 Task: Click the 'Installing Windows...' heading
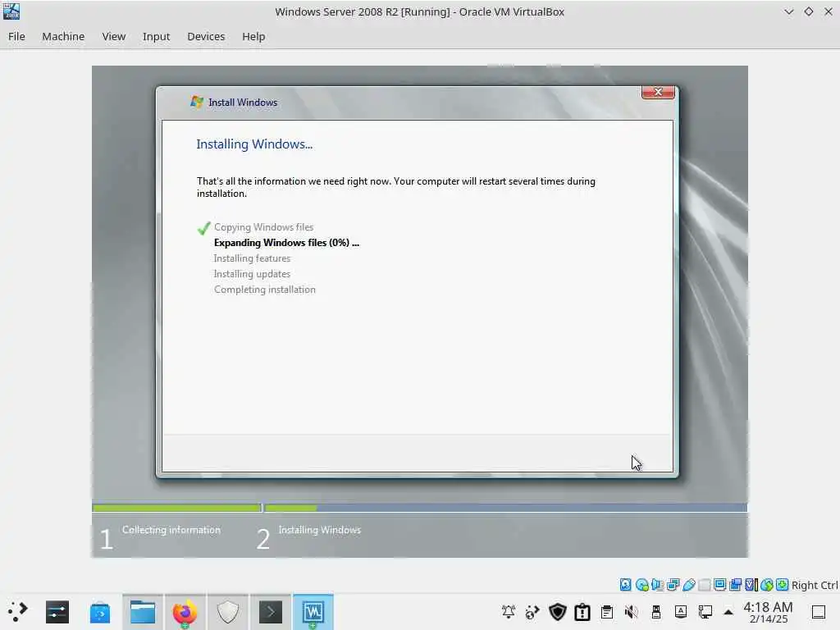click(254, 144)
